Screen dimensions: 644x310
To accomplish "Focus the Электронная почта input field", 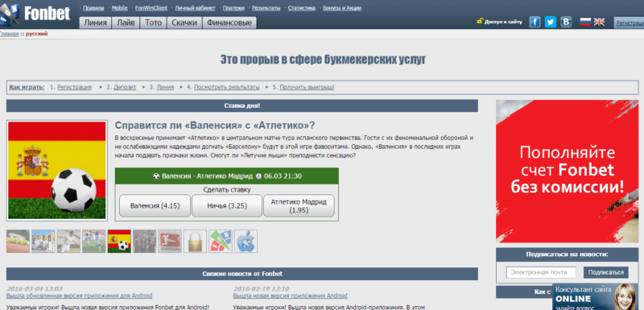I will tap(541, 272).
